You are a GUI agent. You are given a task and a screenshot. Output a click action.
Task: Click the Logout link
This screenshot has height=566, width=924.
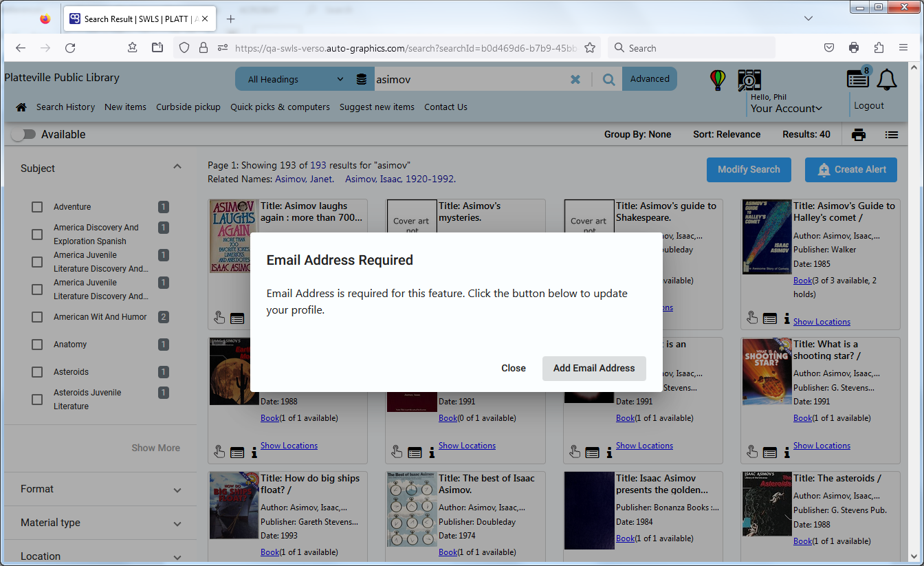pyautogui.click(x=869, y=105)
